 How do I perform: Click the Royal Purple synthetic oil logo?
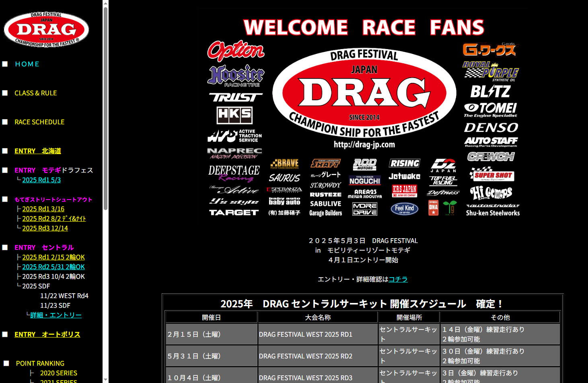(x=491, y=71)
